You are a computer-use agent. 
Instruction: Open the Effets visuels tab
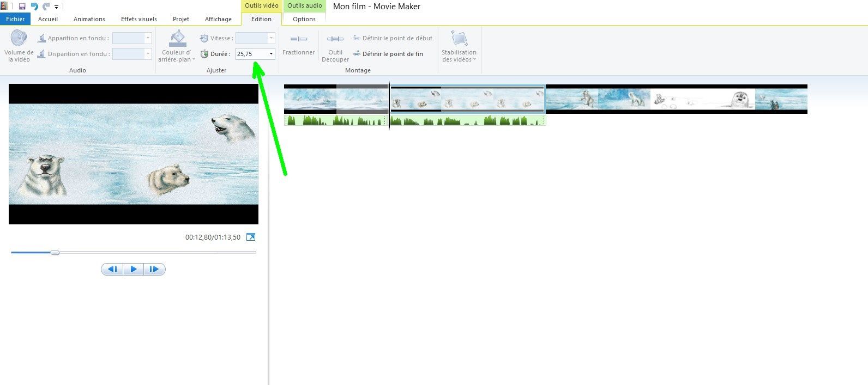(139, 19)
